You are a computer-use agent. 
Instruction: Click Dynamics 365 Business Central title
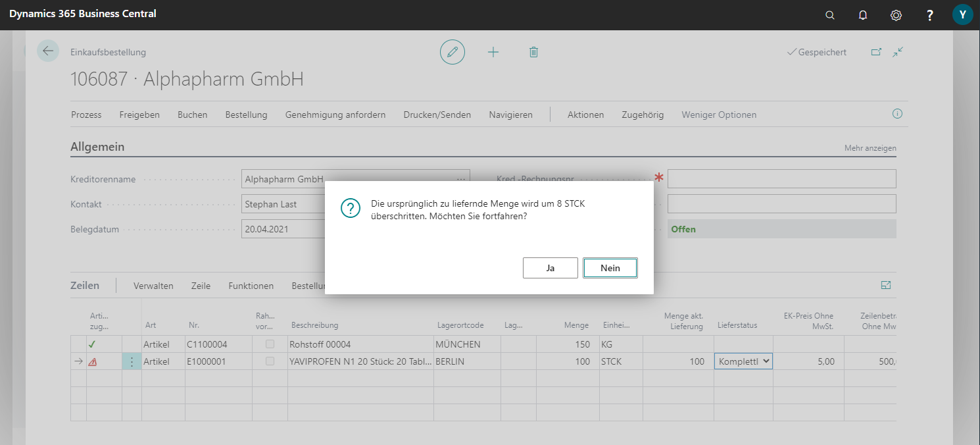click(83, 14)
